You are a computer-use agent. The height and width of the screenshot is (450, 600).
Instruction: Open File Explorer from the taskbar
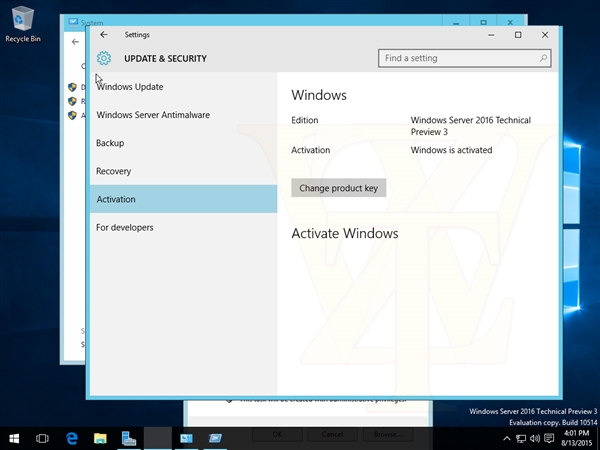point(100,438)
